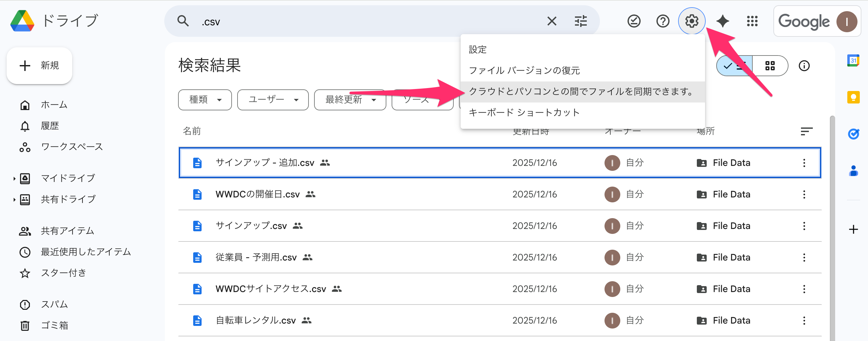Open the settings gear menu

pos(692,21)
